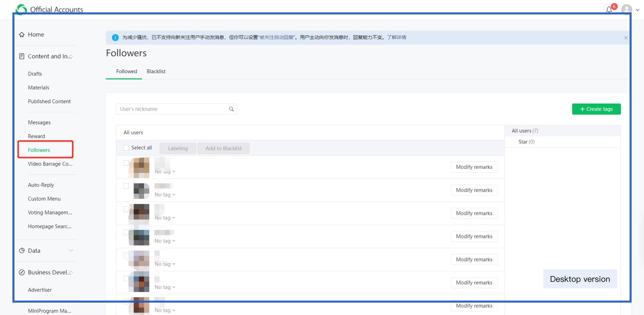
Task: Switch to the Blacklist tab
Action: tap(156, 71)
